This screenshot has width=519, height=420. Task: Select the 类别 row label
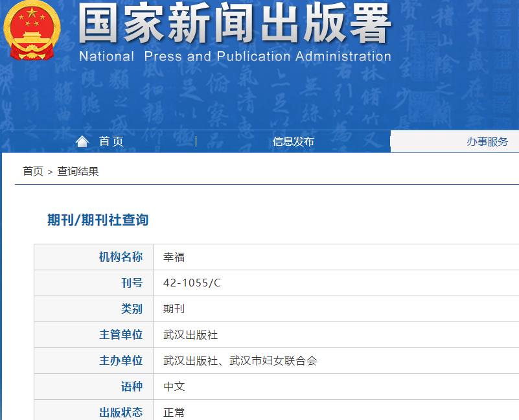132,309
